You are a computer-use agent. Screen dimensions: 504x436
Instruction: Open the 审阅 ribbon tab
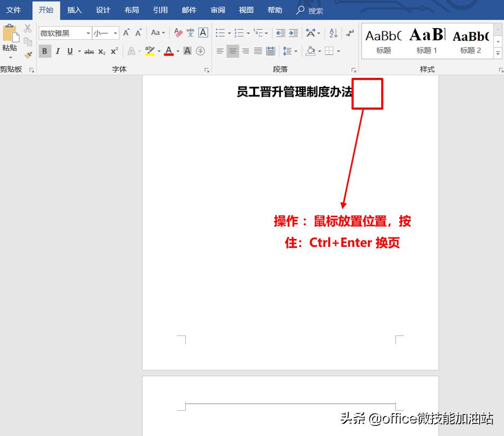click(x=217, y=10)
